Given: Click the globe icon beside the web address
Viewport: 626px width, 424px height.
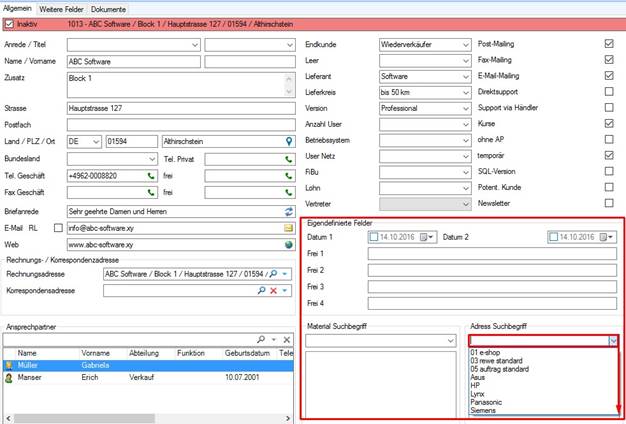Looking at the screenshot, I should click(289, 245).
